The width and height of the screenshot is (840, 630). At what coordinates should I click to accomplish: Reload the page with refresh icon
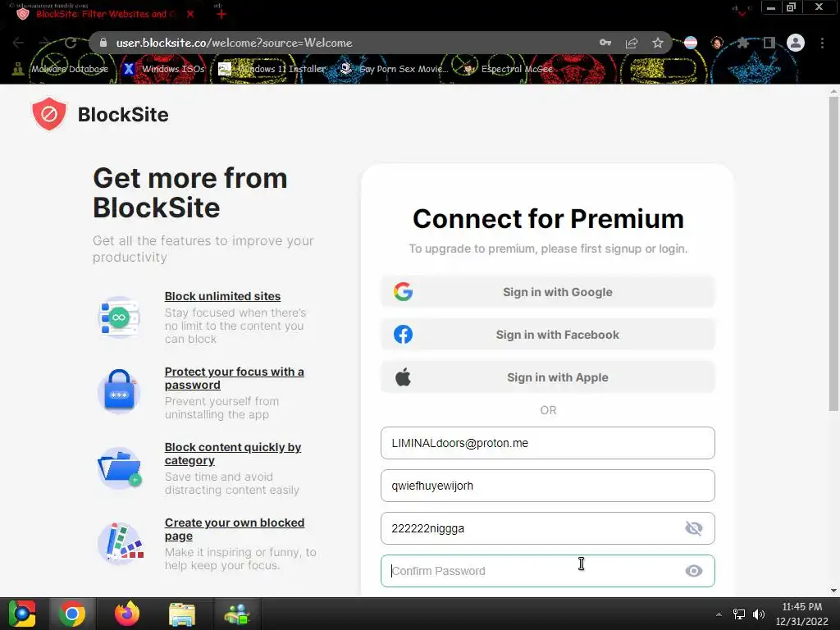pyautogui.click(x=71, y=43)
